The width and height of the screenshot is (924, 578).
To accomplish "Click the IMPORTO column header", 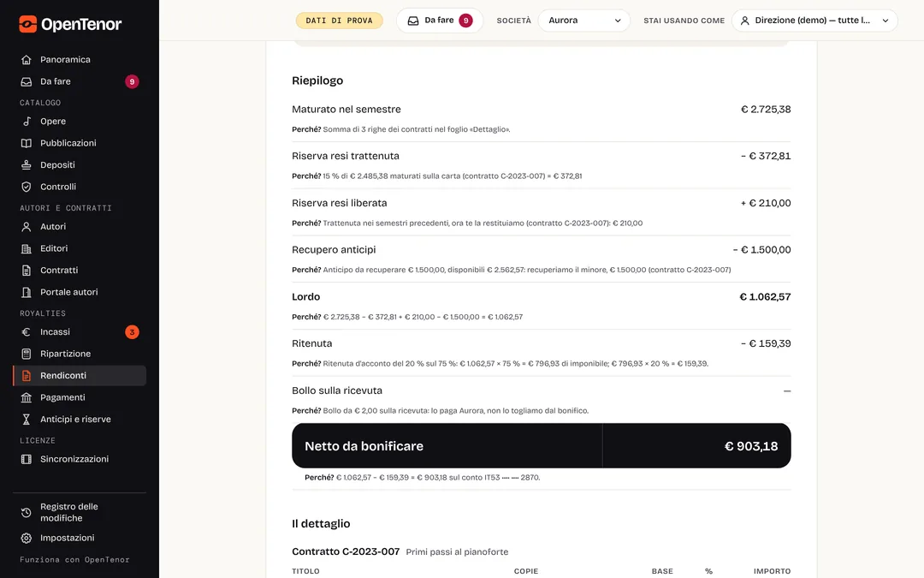I will 772,571.
